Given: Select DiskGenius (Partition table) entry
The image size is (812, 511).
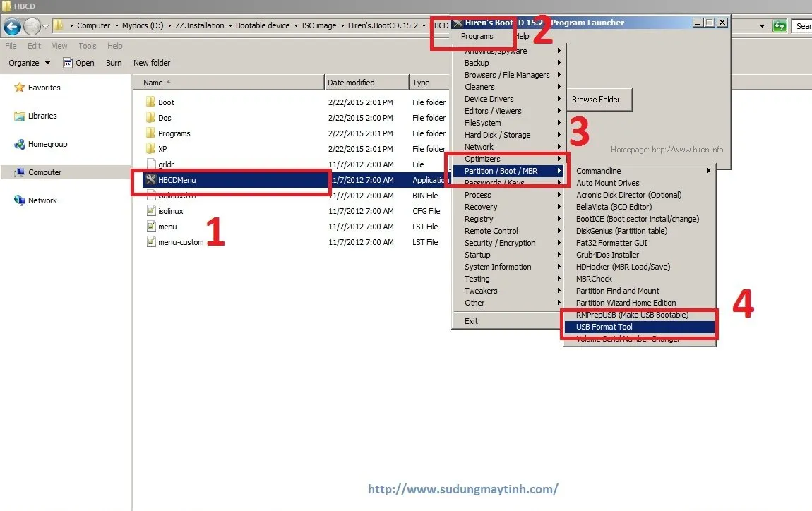Looking at the screenshot, I should pos(639,231).
